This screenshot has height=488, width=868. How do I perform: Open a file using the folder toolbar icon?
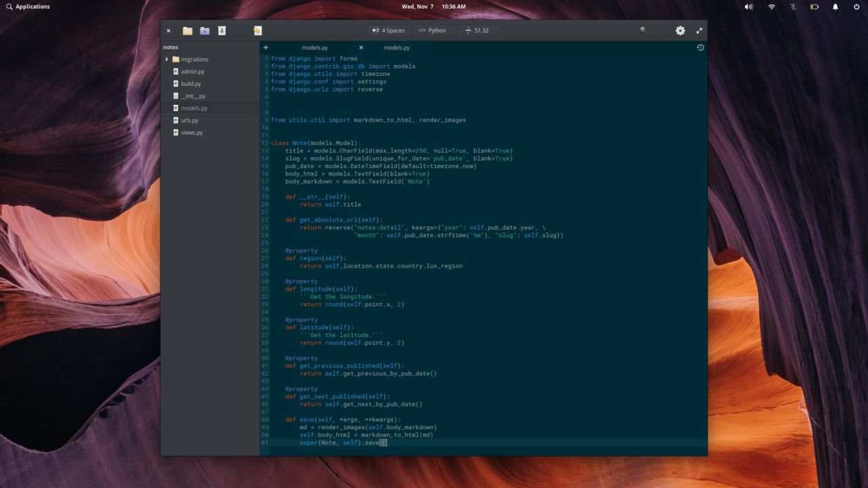click(187, 30)
